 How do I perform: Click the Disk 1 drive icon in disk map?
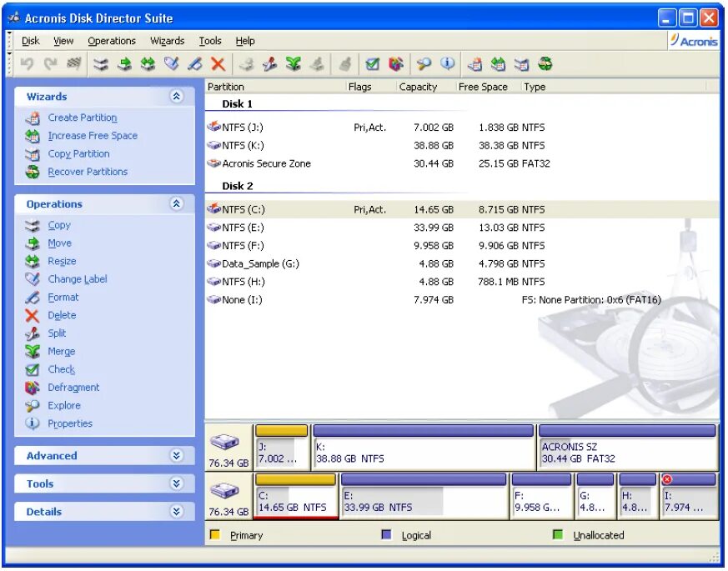(224, 442)
